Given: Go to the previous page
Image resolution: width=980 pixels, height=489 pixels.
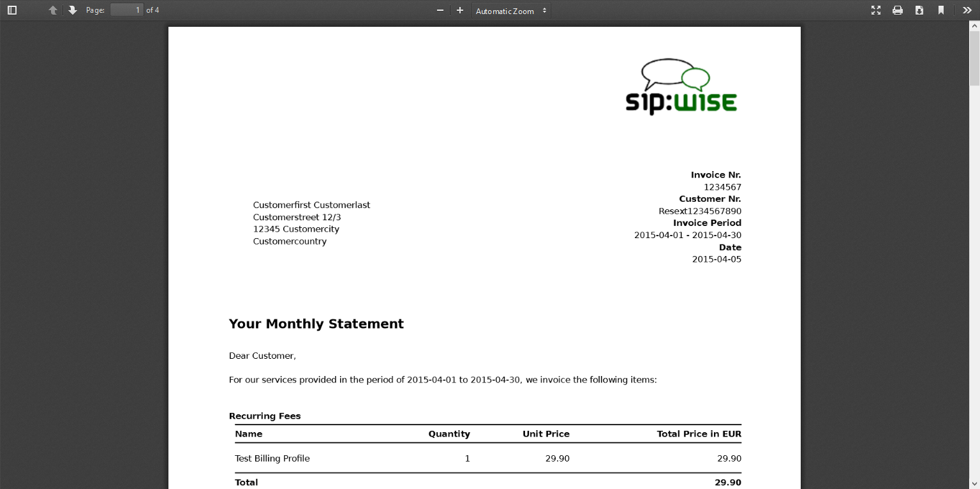Looking at the screenshot, I should click(x=53, y=10).
